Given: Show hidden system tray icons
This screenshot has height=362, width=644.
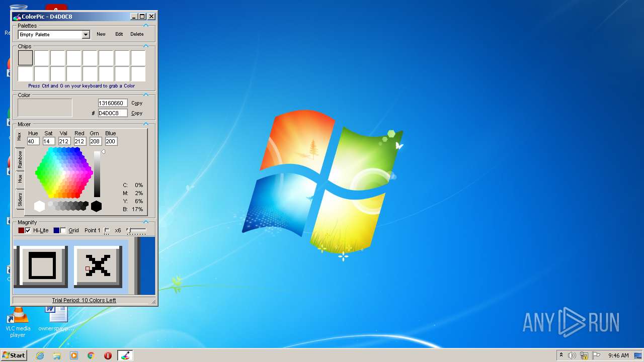Looking at the screenshot, I should (x=561, y=355).
